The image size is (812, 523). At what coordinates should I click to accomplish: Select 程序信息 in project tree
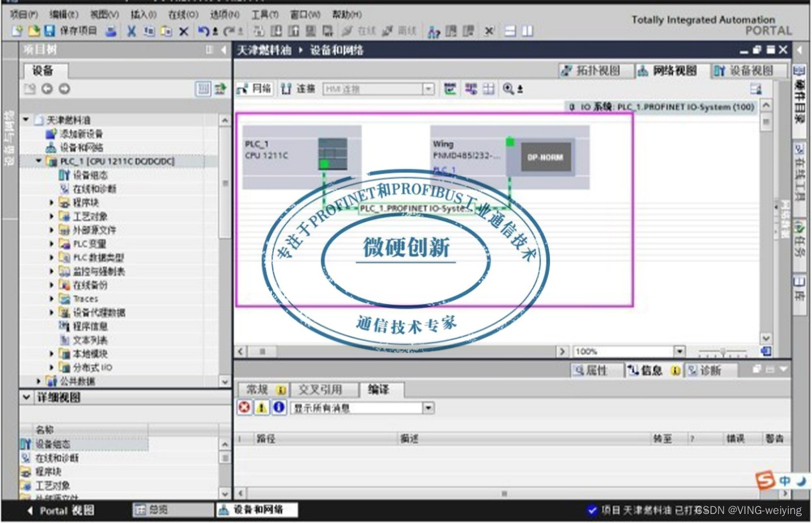click(83, 326)
